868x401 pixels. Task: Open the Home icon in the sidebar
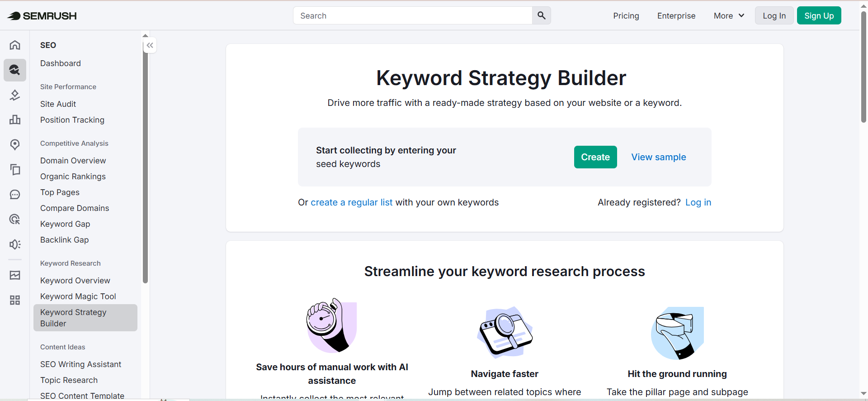(15, 45)
